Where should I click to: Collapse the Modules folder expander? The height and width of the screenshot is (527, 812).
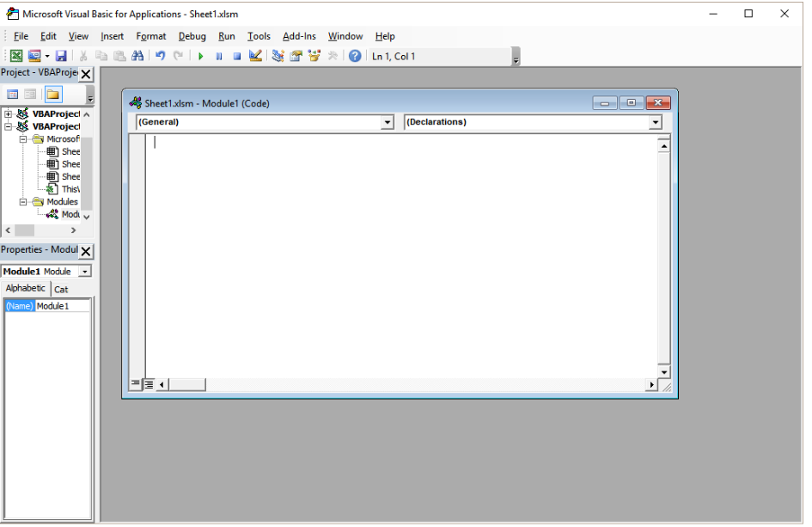[23, 202]
